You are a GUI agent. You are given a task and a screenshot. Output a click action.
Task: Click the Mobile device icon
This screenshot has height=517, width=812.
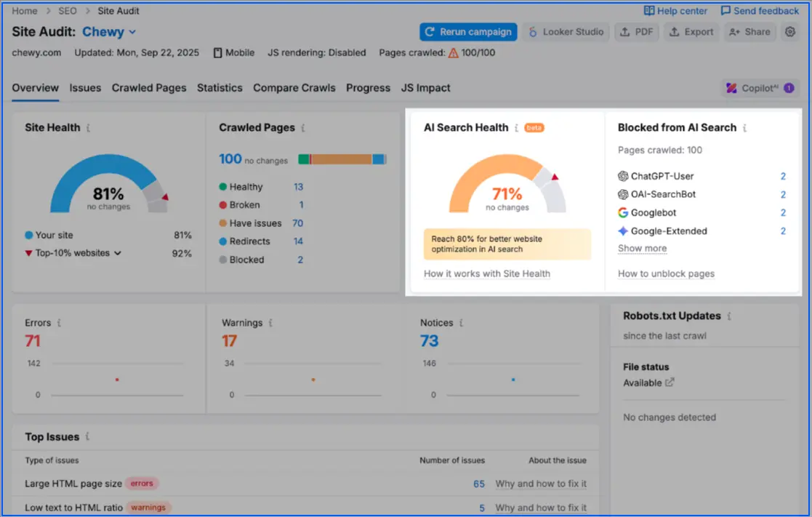217,53
